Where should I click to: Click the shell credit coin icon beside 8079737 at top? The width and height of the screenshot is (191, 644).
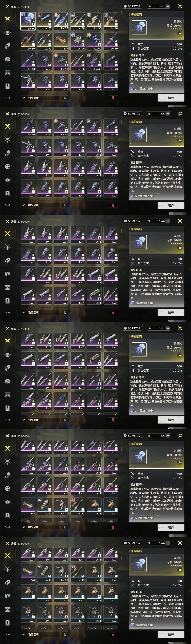[x=125, y=6]
